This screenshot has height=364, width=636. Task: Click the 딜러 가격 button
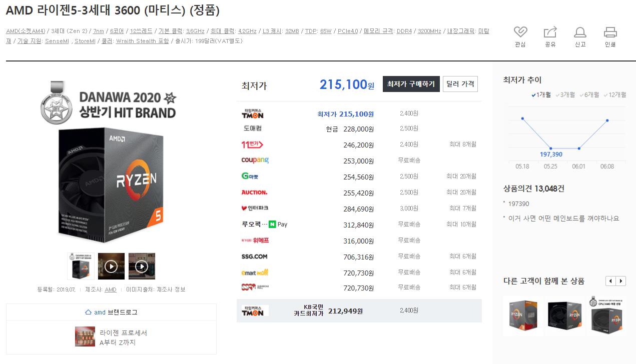pyautogui.click(x=460, y=84)
